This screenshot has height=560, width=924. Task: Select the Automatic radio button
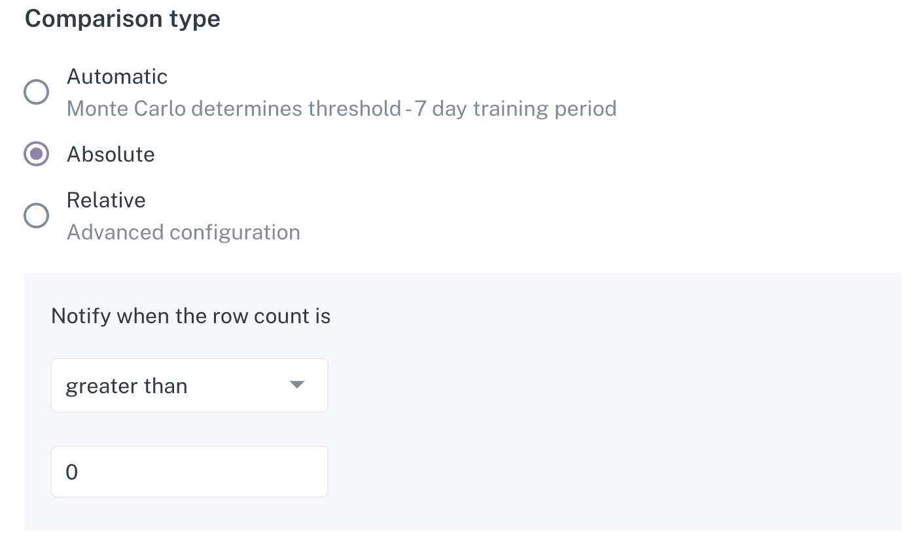37,92
